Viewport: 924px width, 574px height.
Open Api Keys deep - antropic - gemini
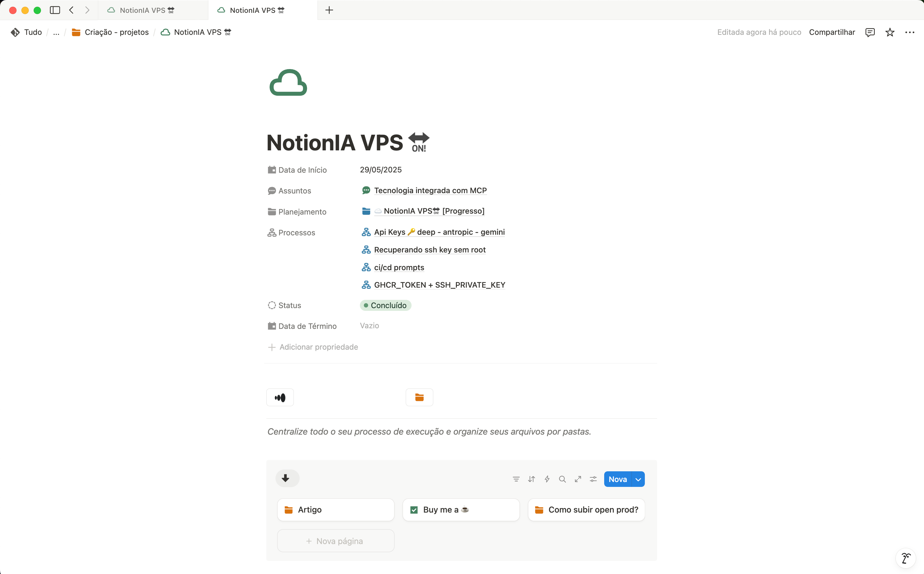click(439, 232)
